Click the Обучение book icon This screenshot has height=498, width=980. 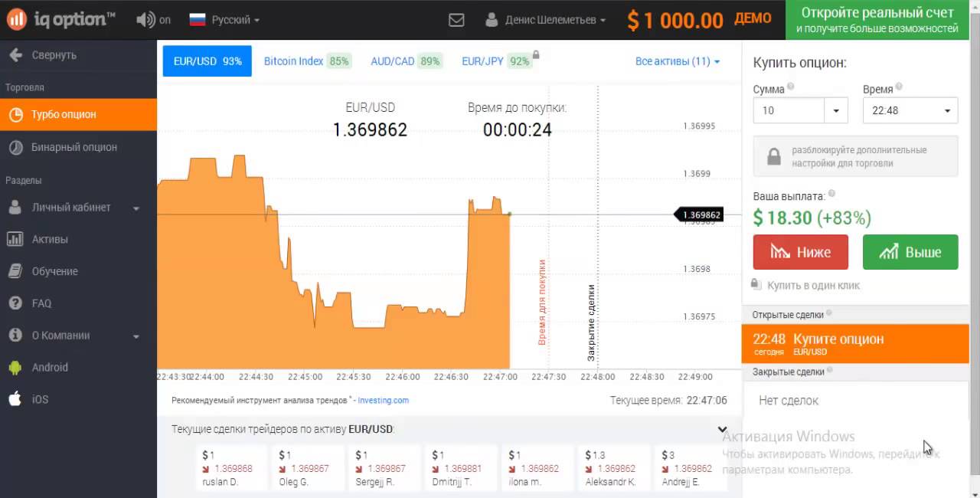(15, 271)
